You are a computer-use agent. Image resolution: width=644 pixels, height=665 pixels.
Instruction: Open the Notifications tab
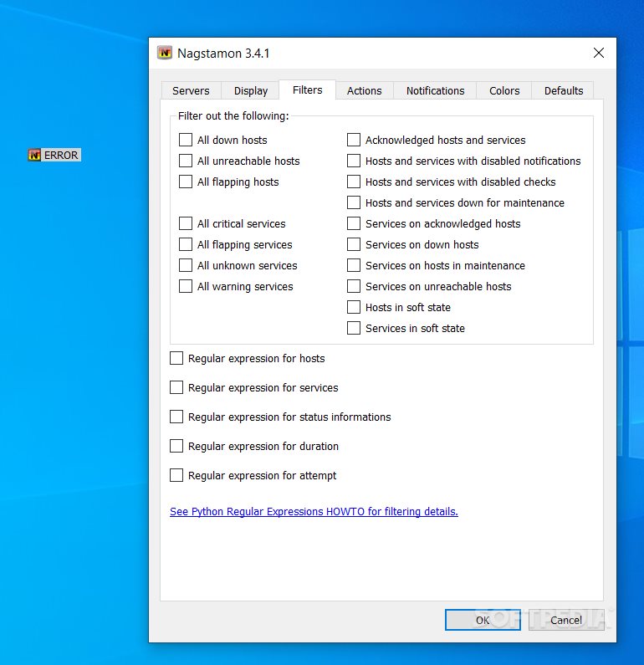point(435,91)
